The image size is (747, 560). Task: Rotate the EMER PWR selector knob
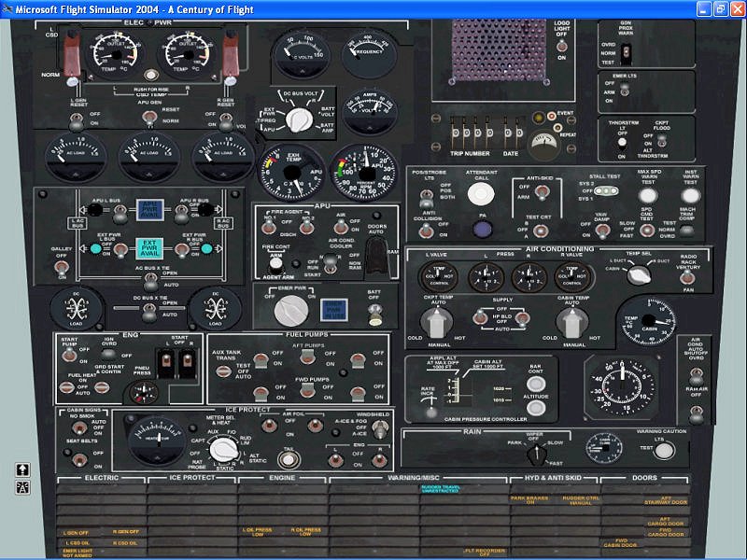[291, 311]
